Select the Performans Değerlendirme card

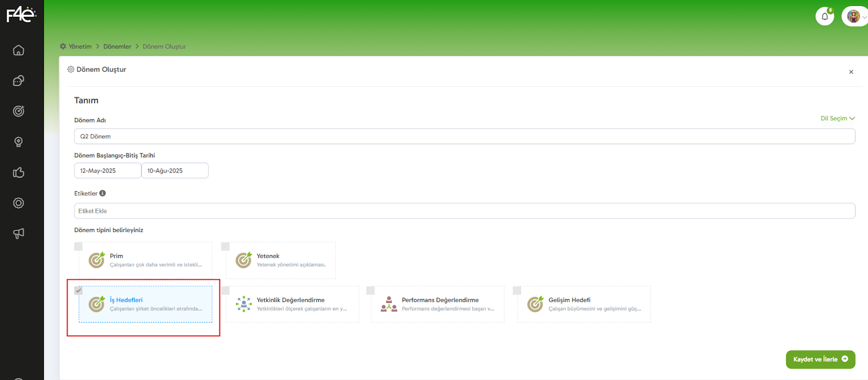click(437, 304)
